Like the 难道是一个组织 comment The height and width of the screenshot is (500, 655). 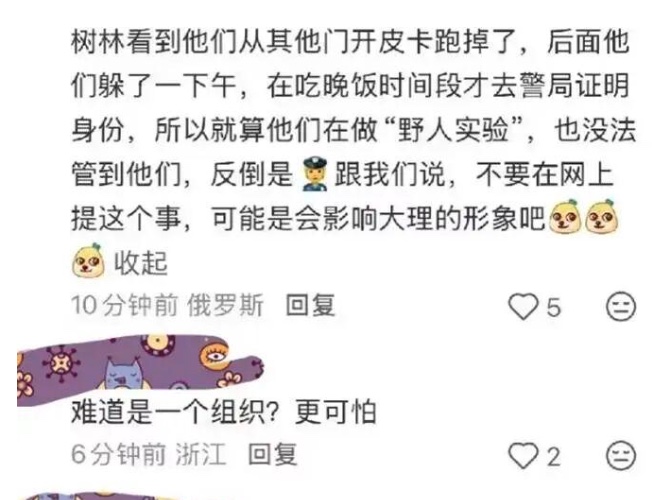[523, 455]
